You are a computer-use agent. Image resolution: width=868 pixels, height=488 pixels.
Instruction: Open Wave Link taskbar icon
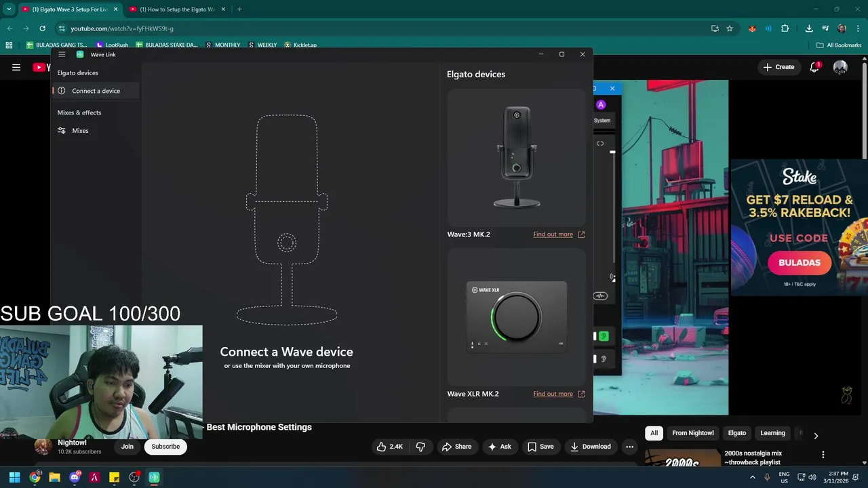(154, 477)
